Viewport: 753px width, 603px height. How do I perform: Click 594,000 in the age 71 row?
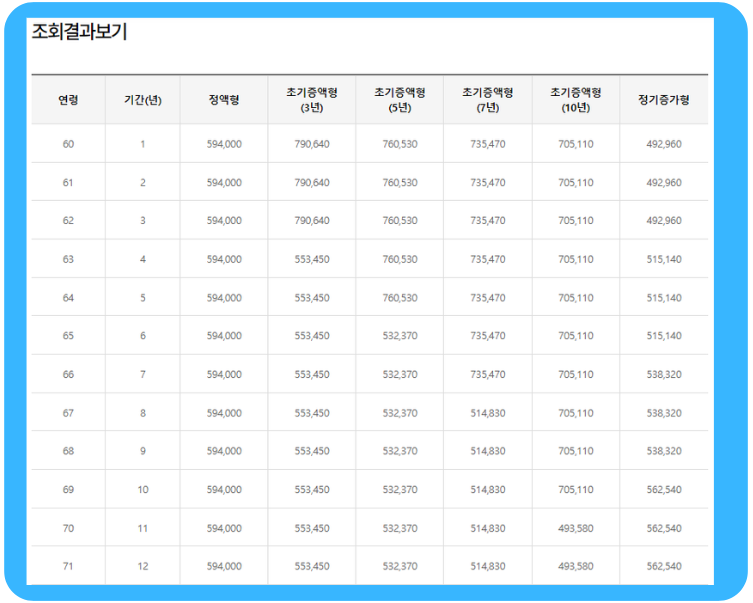click(224, 566)
